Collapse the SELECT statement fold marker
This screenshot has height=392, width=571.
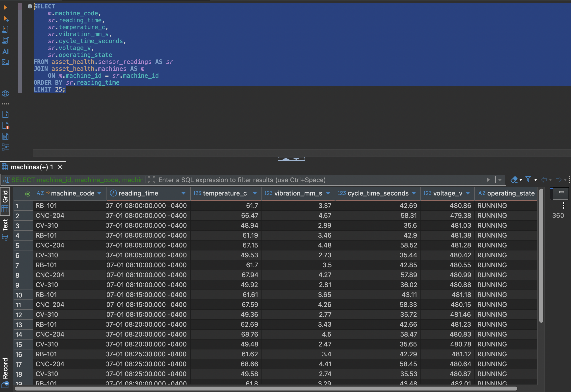coord(30,6)
